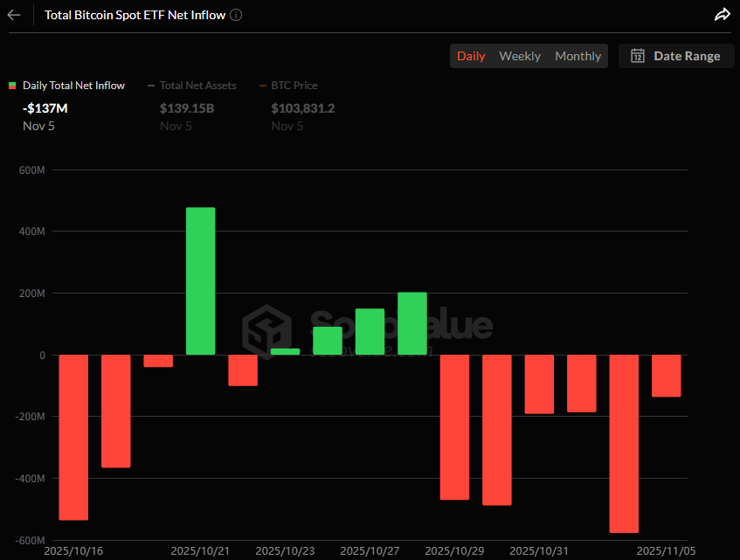Click the calendar icon in Date Range
This screenshot has height=560, width=740.
tap(638, 56)
